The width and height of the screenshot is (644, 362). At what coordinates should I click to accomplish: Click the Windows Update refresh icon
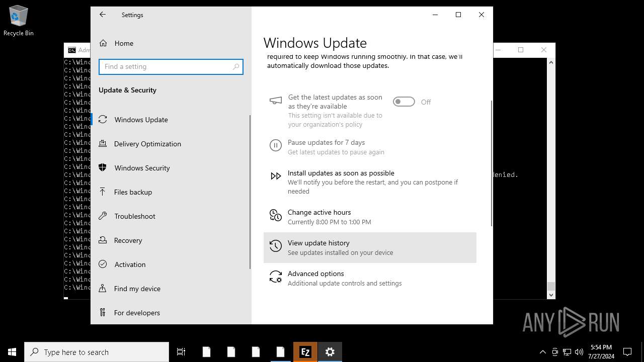[x=103, y=120]
